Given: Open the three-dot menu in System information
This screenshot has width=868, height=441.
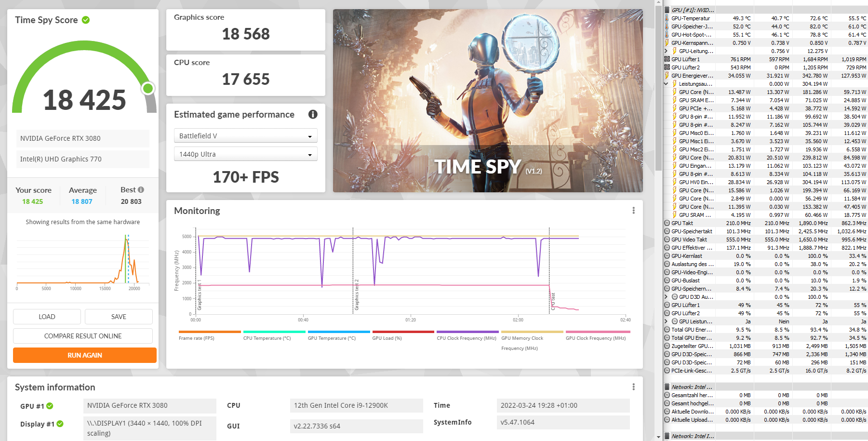Looking at the screenshot, I should (x=633, y=387).
